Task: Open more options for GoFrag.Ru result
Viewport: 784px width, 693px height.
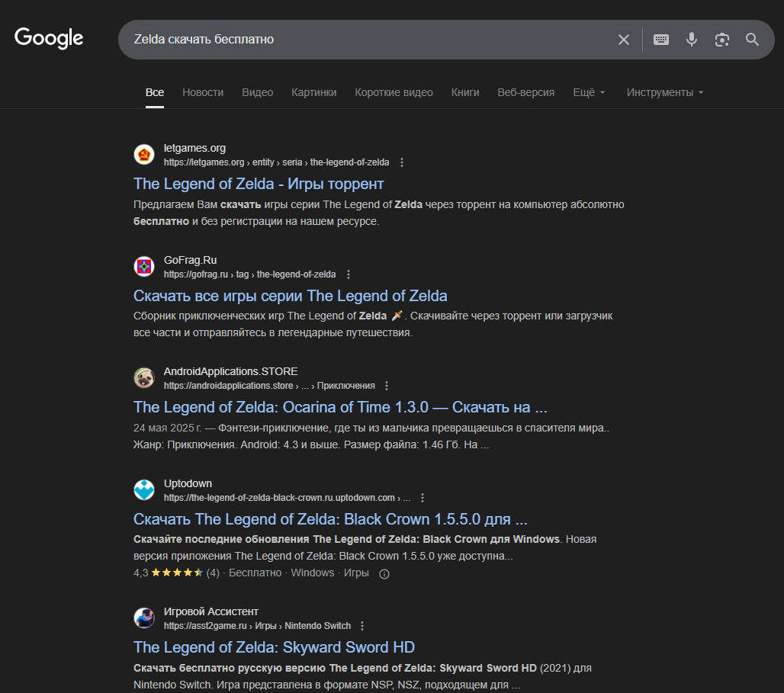Action: coord(349,274)
